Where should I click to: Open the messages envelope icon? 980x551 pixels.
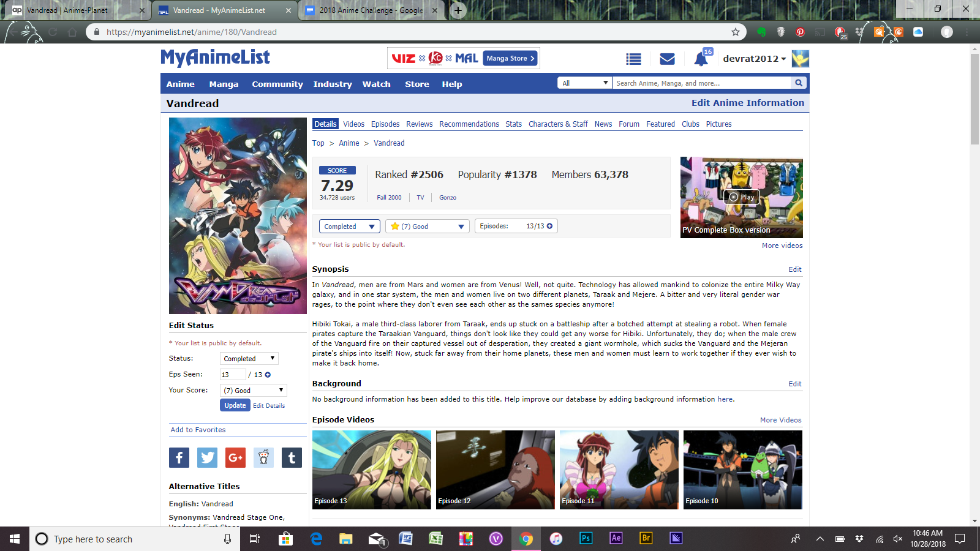click(667, 59)
